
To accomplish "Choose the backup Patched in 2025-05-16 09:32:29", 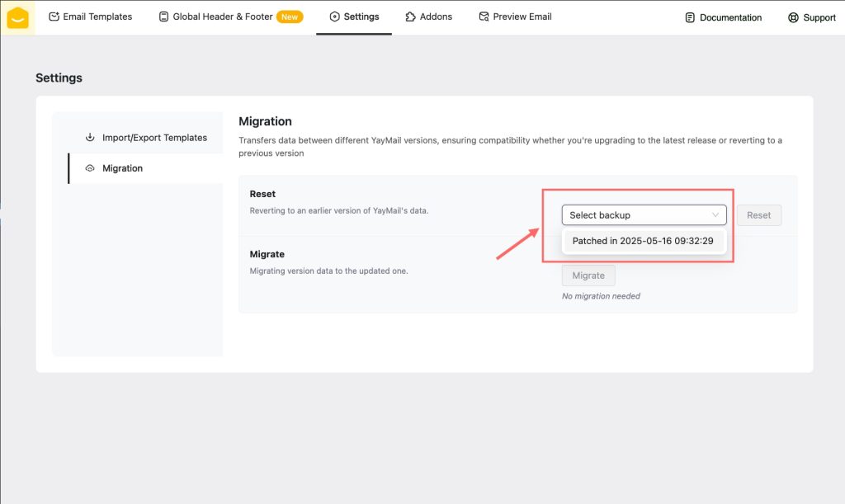I will pyautogui.click(x=644, y=241).
